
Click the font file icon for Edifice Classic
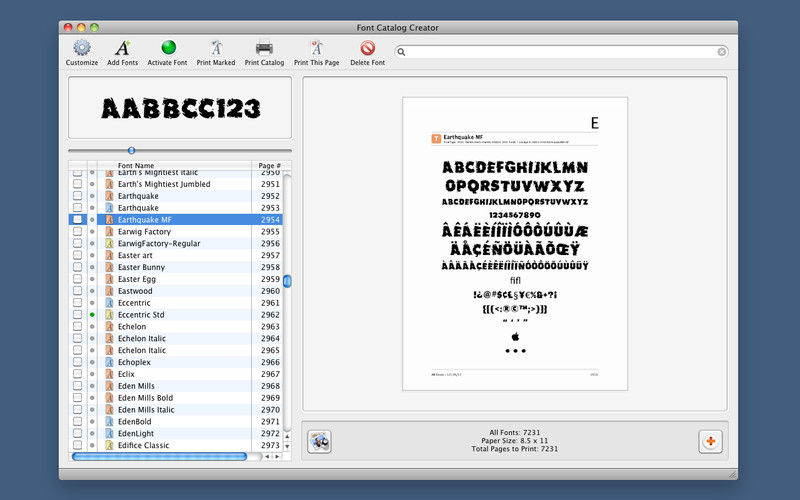click(109, 445)
